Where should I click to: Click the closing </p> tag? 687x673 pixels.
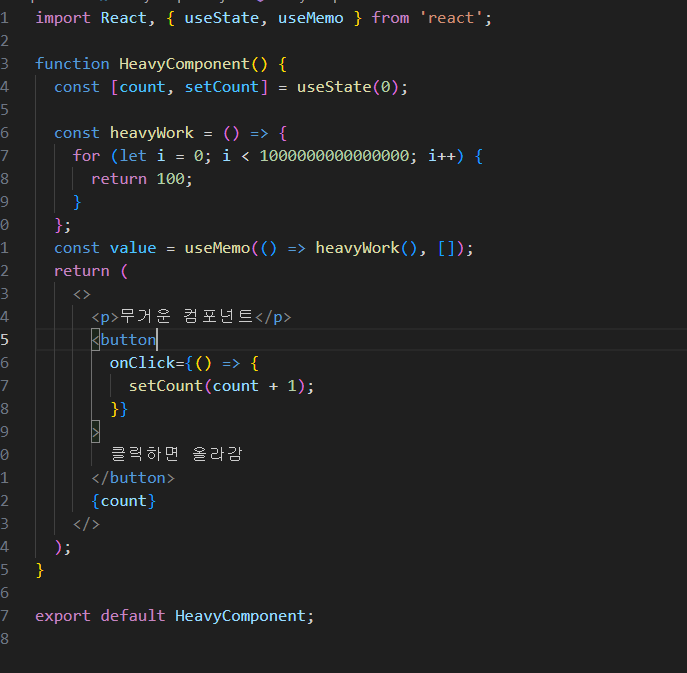(273, 317)
